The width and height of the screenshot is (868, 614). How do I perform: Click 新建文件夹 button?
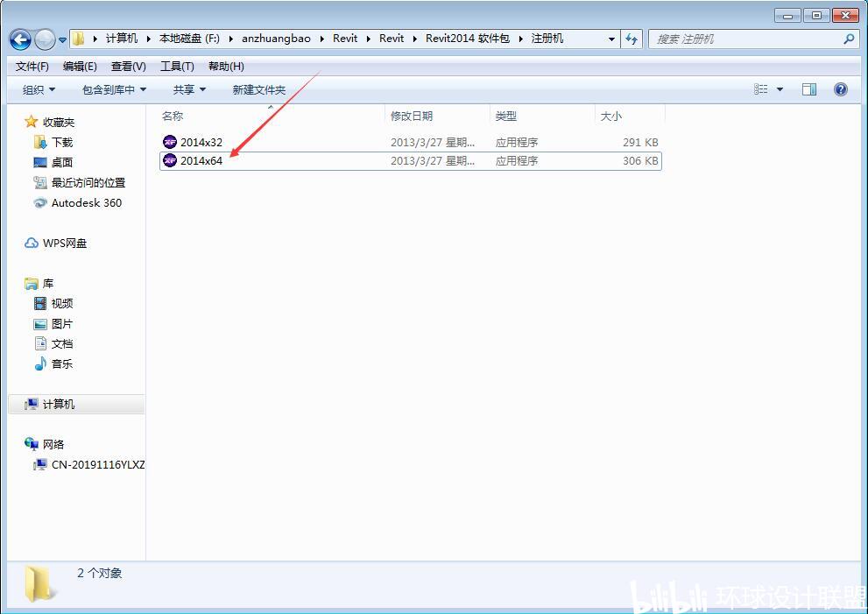coord(259,89)
